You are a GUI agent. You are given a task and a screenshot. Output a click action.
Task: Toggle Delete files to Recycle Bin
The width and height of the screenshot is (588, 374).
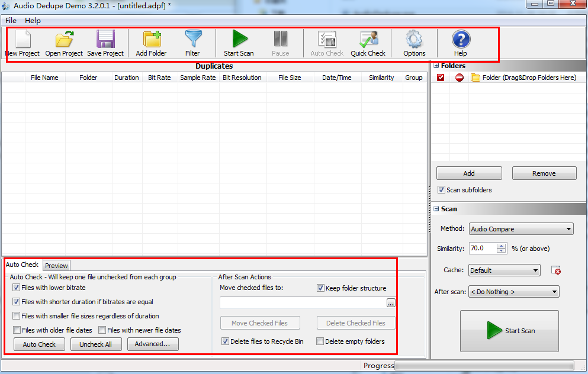tap(225, 341)
